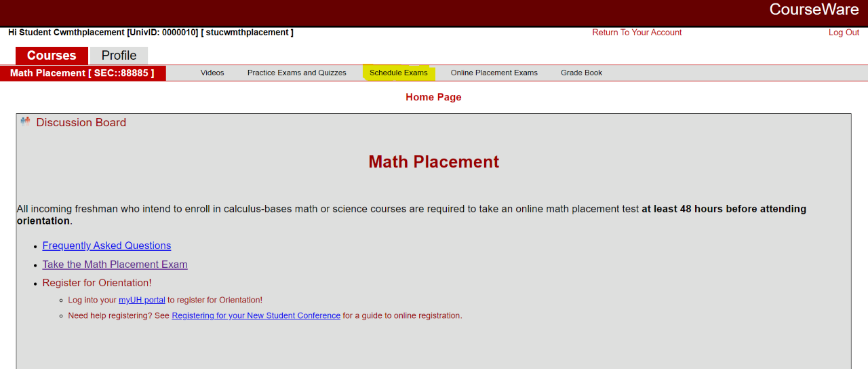868x369 pixels.
Task: Open the highlighted Schedule Exams item
Action: pyautogui.click(x=398, y=73)
